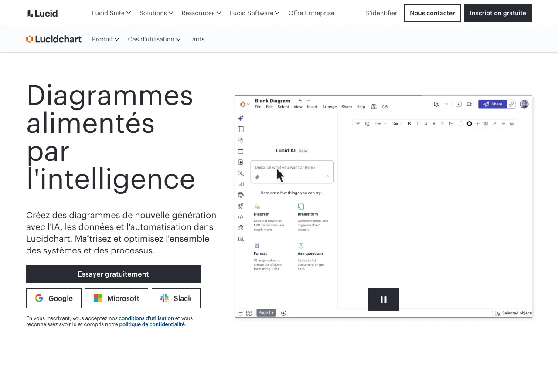The image size is (558, 392).
Task: Click the code brackets icon in demo sidebar
Action: (x=241, y=217)
